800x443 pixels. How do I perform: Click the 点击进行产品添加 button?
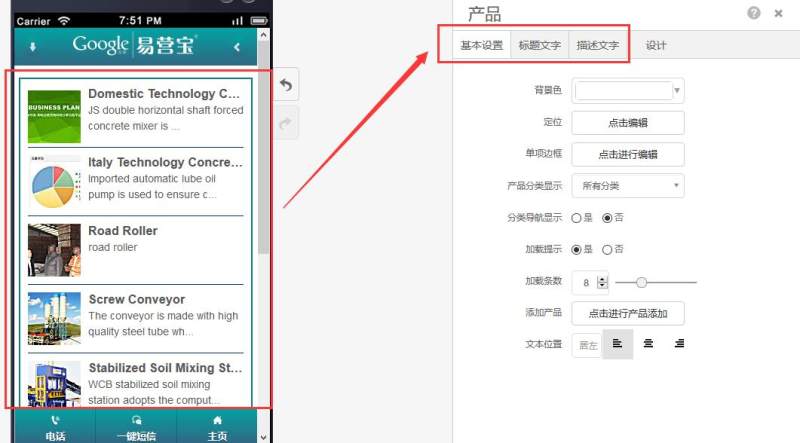[628, 313]
